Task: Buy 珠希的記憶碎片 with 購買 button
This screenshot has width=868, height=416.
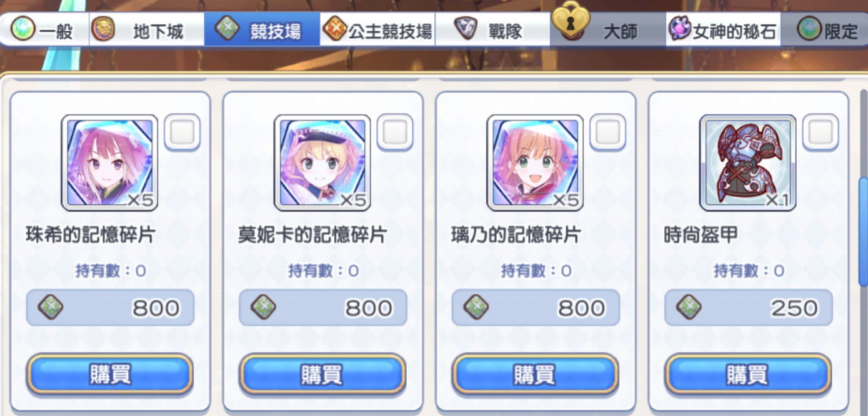Action: click(110, 374)
